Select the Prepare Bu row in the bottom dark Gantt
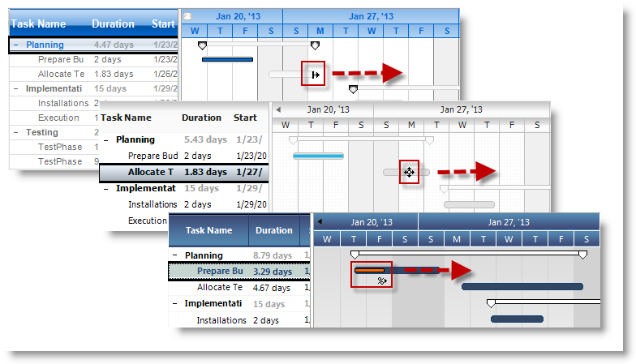This screenshot has height=364, width=636. point(239,271)
